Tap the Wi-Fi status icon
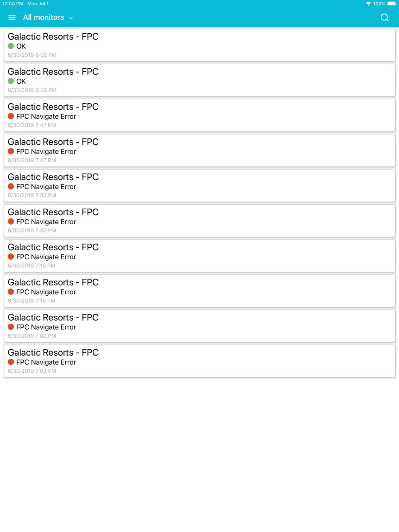 [368, 4]
